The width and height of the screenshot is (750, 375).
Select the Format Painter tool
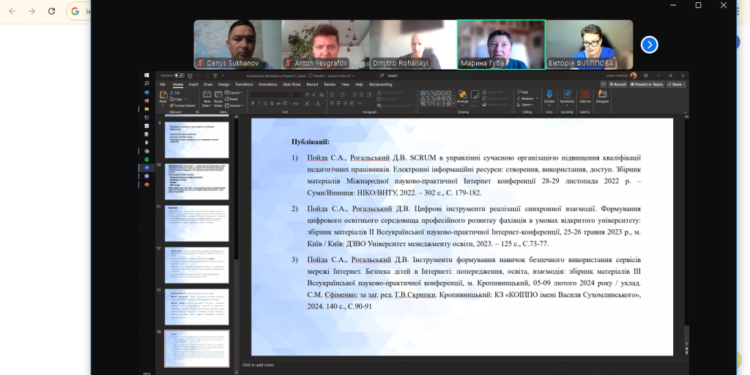pyautogui.click(x=182, y=106)
